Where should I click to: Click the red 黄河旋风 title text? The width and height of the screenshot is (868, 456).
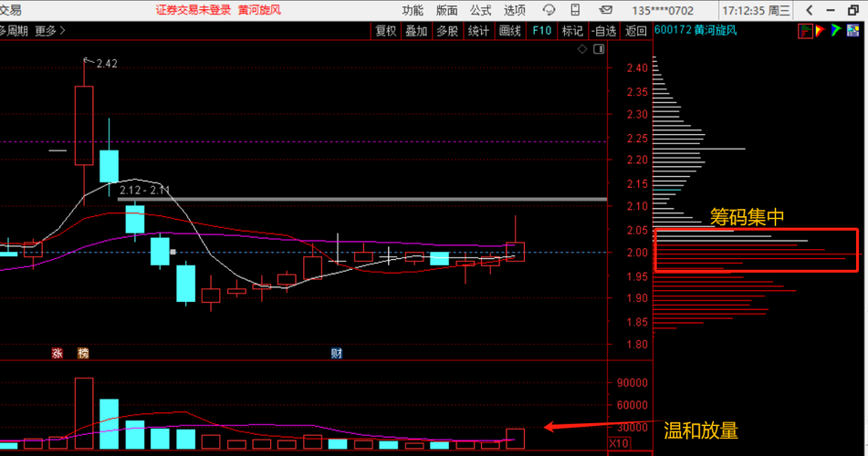pos(259,10)
